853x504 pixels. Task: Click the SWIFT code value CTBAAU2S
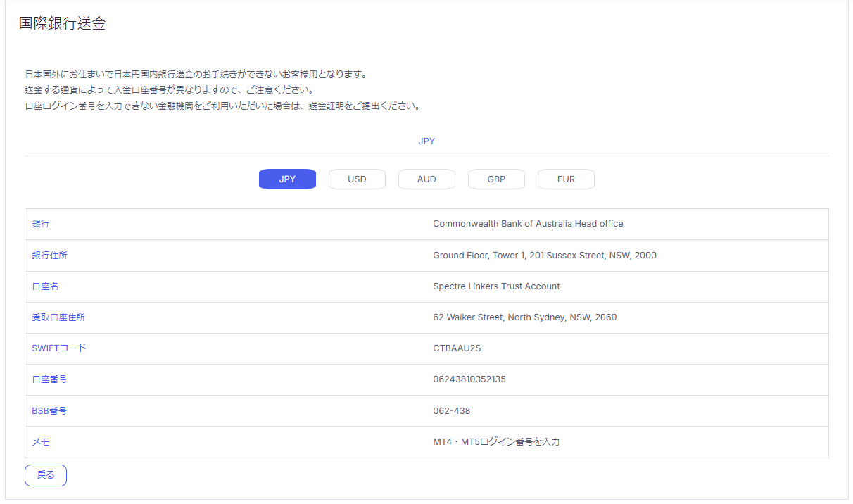pos(457,348)
